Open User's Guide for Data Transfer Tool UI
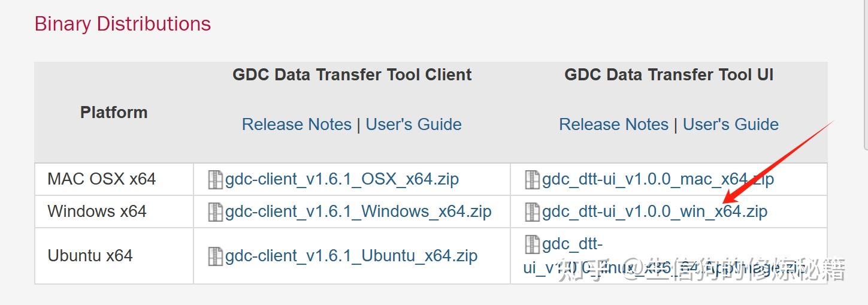Screen dimensions: 868x305 [x=731, y=125]
